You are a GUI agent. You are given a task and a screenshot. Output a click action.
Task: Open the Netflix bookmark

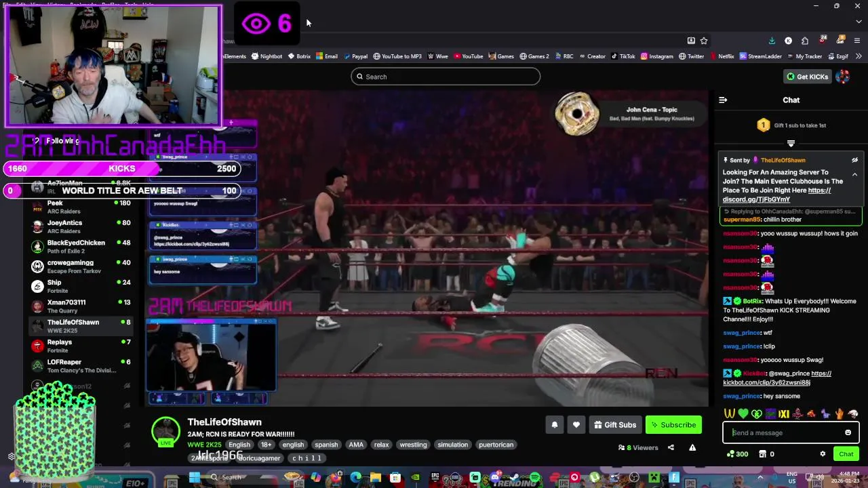(x=722, y=56)
